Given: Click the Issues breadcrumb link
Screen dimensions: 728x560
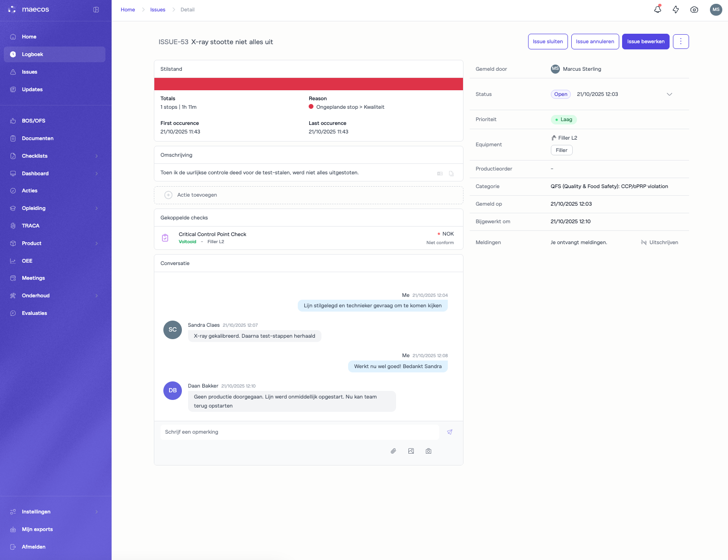Looking at the screenshot, I should click(x=158, y=10).
